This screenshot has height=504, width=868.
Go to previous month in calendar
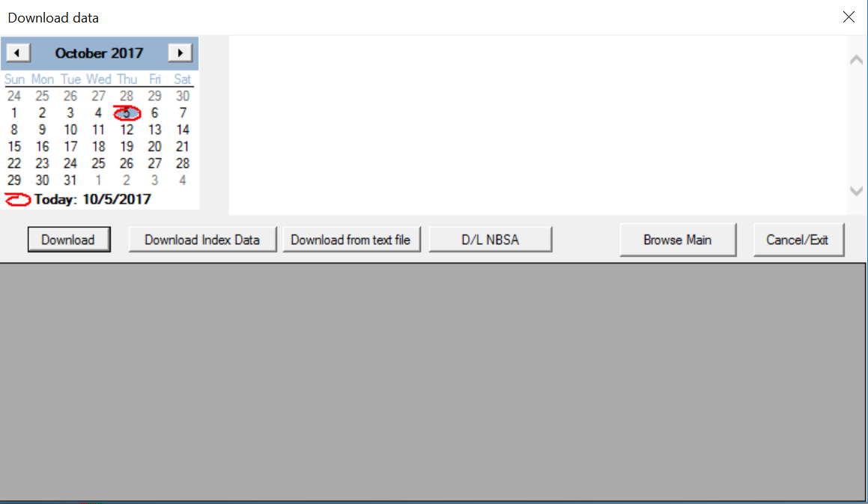coord(18,53)
